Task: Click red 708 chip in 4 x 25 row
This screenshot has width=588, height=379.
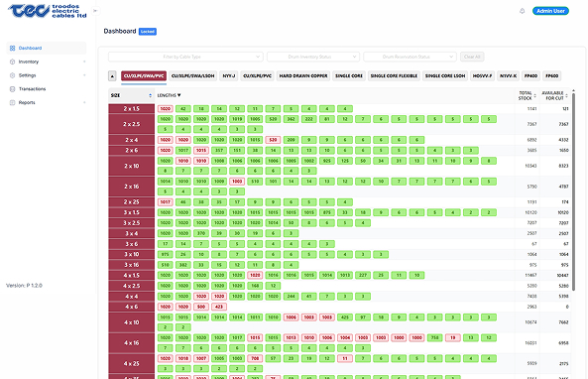Action: (x=255, y=358)
